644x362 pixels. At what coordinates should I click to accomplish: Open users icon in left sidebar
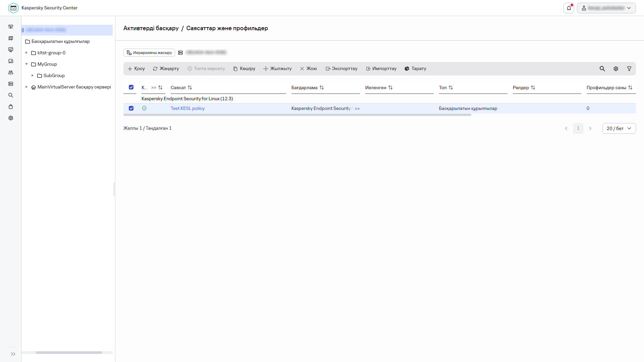pos(11,73)
